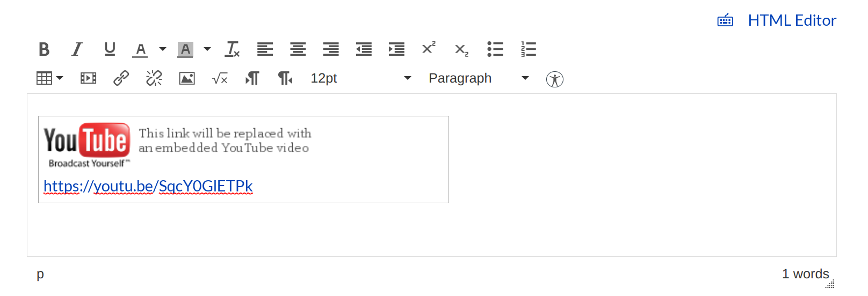Launch the math equation editor
This screenshot has width=868, height=296.
tap(220, 79)
